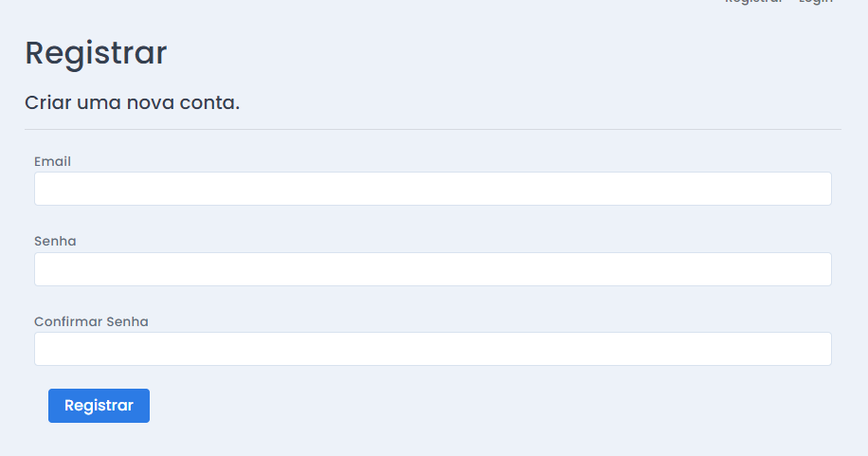Focus the password confirmation textbox
Screen dimensions: 868x456
(x=432, y=349)
